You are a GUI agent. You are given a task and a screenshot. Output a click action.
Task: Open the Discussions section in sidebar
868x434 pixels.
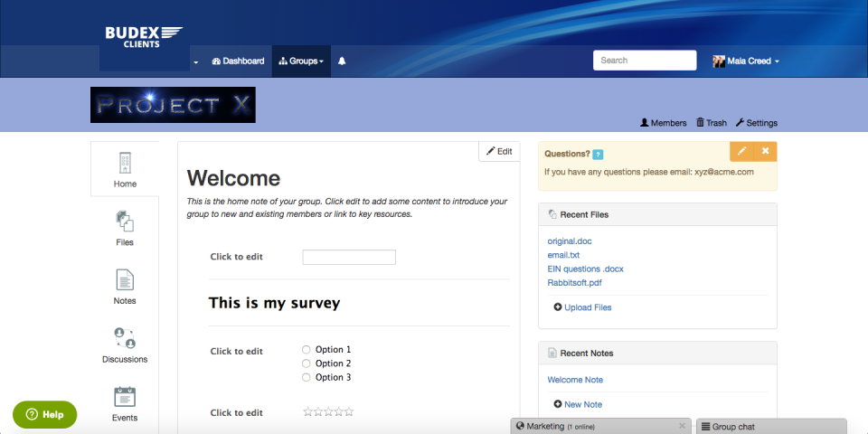coord(125,345)
